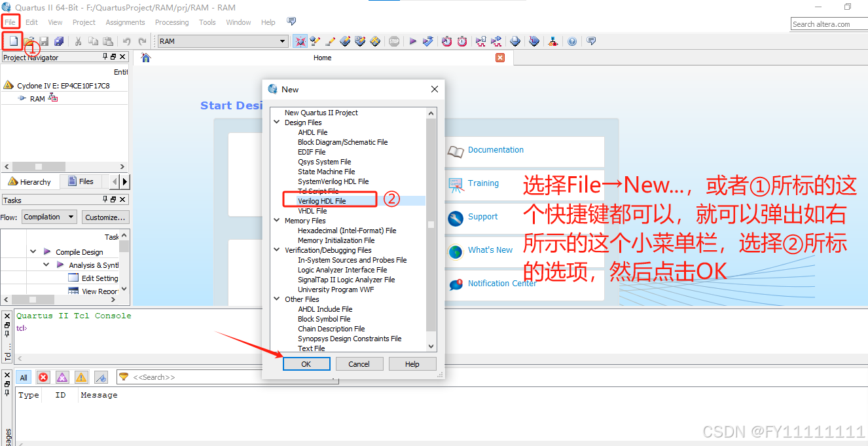Toggle the Critical Warning messages filter

tap(62, 377)
